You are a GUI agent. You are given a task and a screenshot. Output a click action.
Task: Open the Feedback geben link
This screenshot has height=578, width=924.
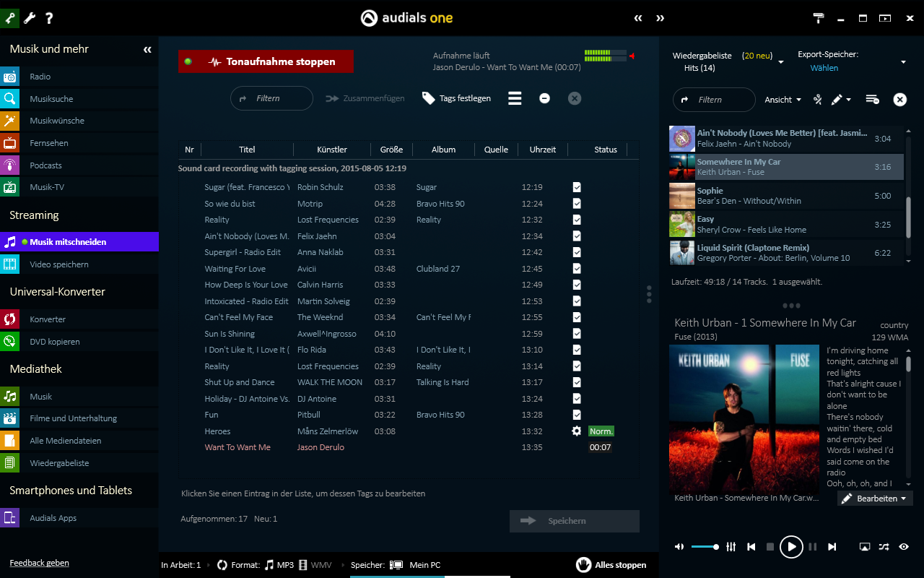pyautogui.click(x=39, y=563)
